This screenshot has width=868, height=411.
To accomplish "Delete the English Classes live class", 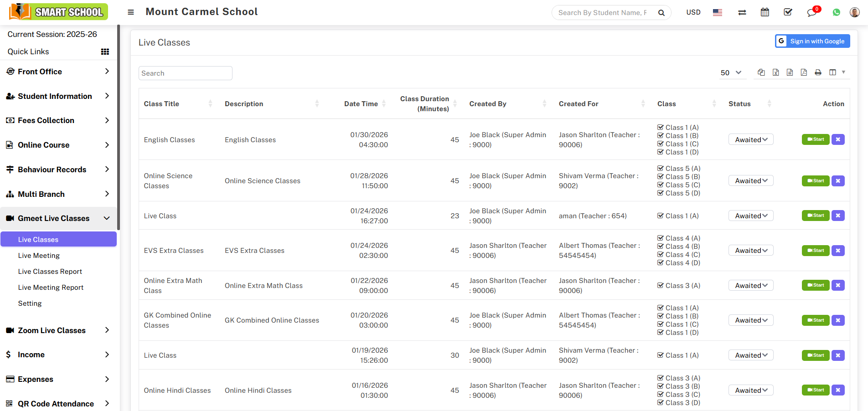I will tap(837, 139).
